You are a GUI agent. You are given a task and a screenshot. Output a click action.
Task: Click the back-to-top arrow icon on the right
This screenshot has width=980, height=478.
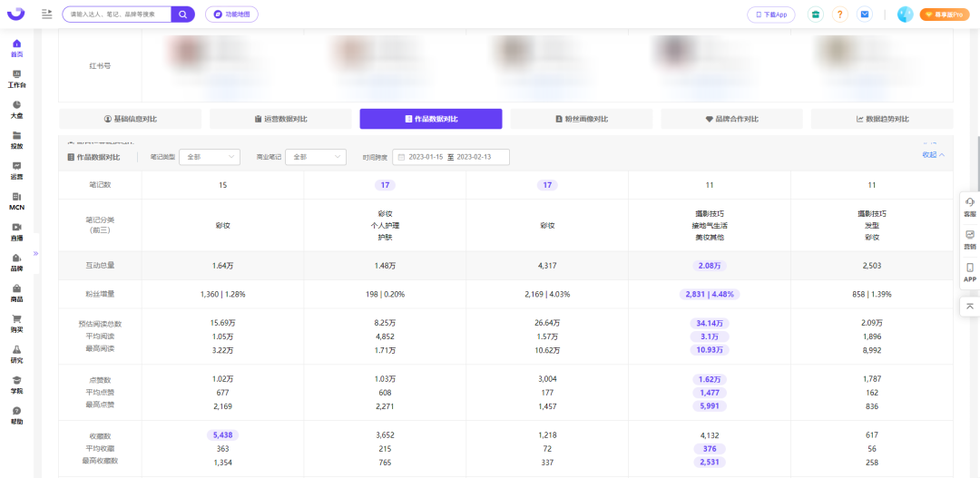pos(970,306)
